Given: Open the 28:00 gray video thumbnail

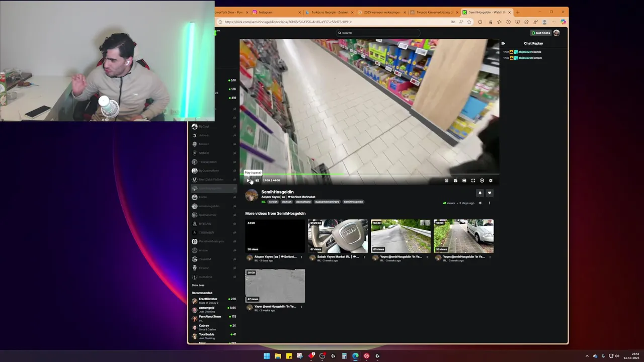Looking at the screenshot, I should (275, 286).
